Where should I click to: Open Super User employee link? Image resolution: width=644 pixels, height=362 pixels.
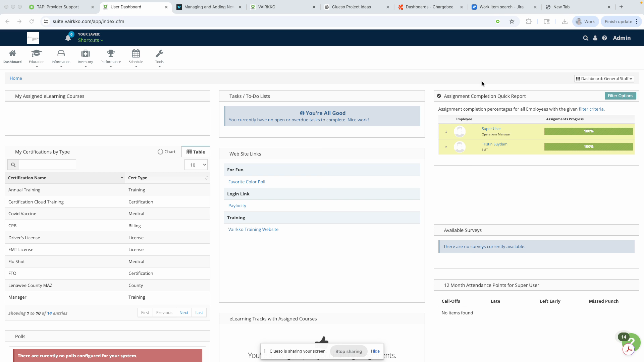point(491,129)
